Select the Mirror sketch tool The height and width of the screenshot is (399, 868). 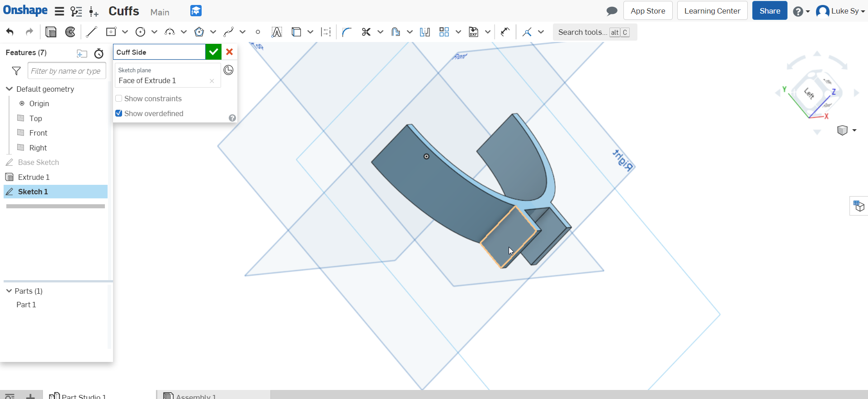(x=425, y=32)
